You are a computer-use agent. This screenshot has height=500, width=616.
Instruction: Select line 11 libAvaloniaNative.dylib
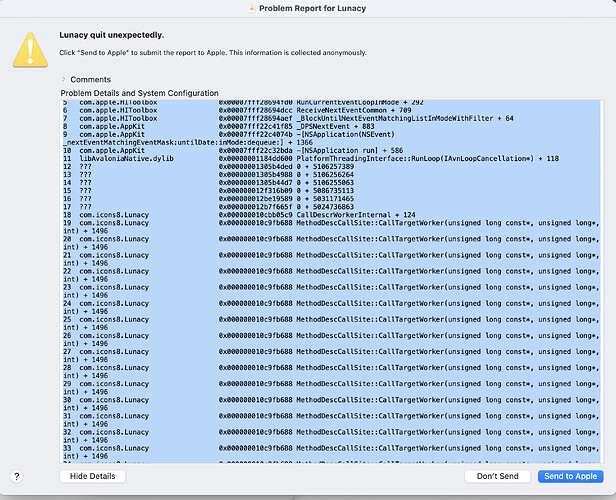point(311,159)
